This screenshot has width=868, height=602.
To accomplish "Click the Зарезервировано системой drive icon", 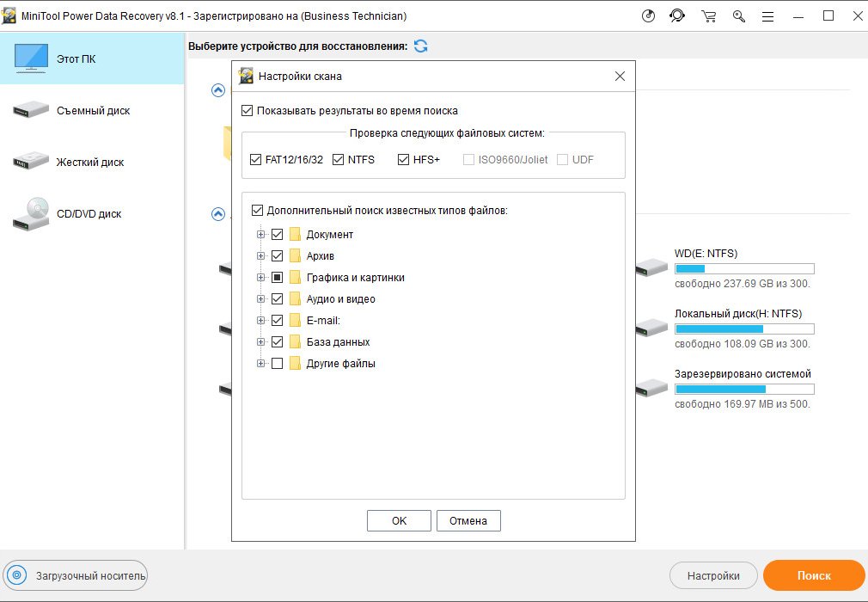I will (x=651, y=388).
